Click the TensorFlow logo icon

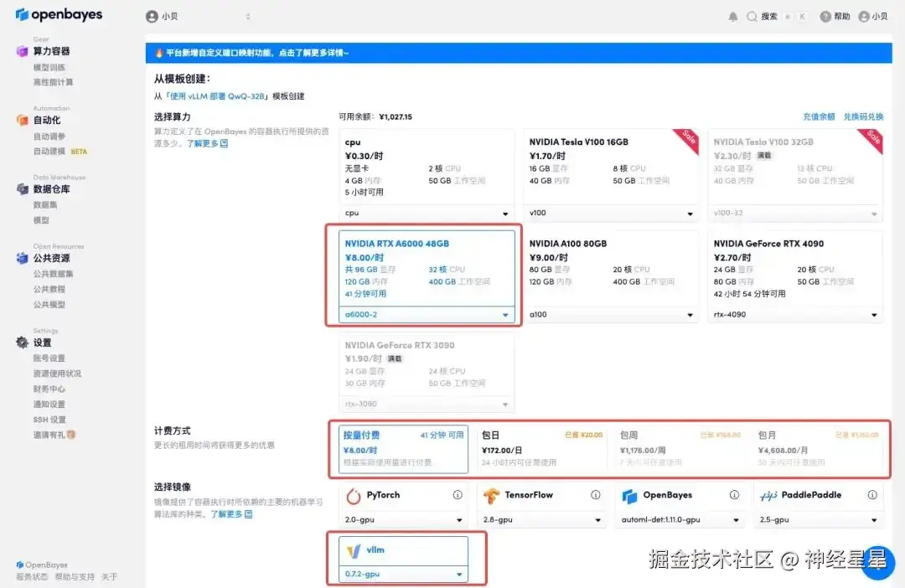pyautogui.click(x=491, y=496)
